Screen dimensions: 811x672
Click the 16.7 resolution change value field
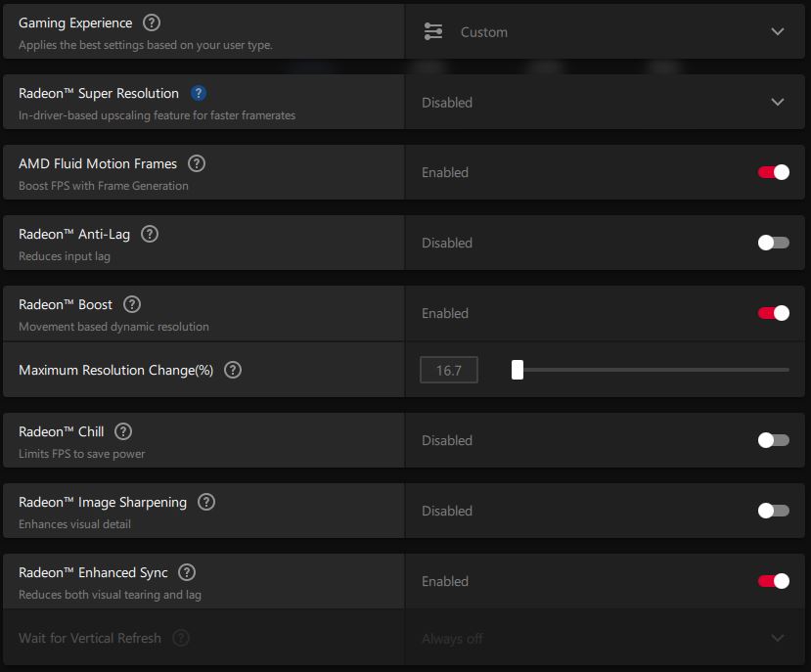449,370
